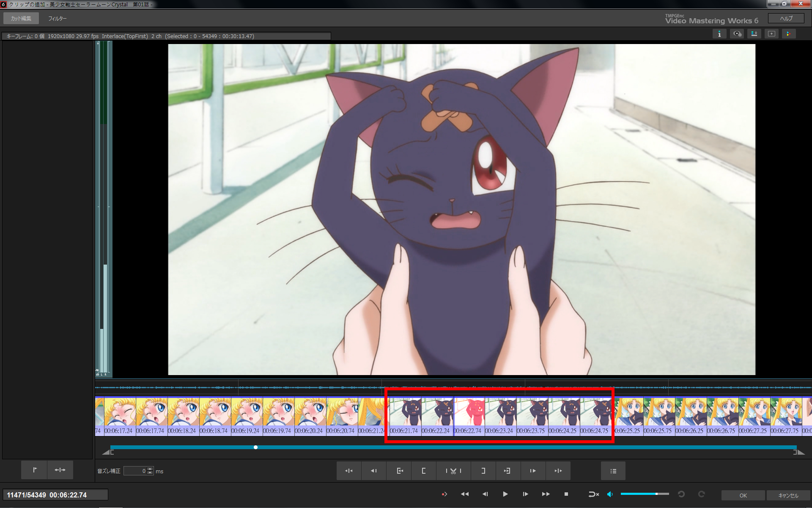Select the カット編集 tab
The height and width of the screenshot is (508, 812).
21,19
